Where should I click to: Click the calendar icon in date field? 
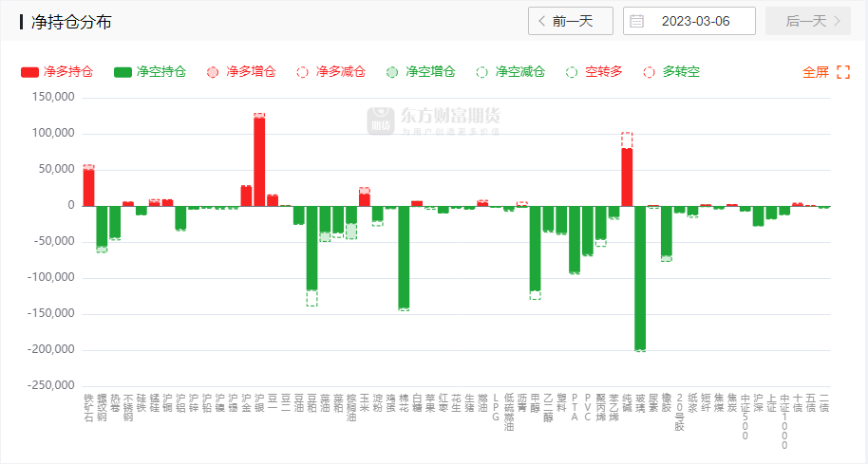(x=637, y=21)
